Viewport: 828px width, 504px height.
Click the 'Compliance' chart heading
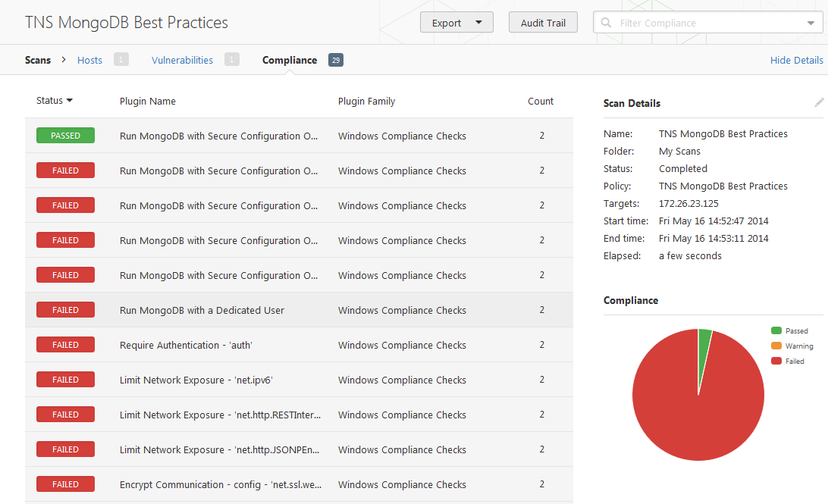pyautogui.click(x=631, y=300)
